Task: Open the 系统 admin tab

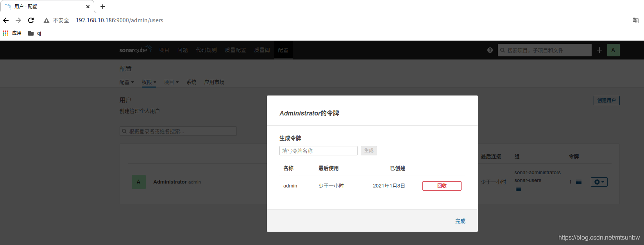Action: (x=191, y=82)
